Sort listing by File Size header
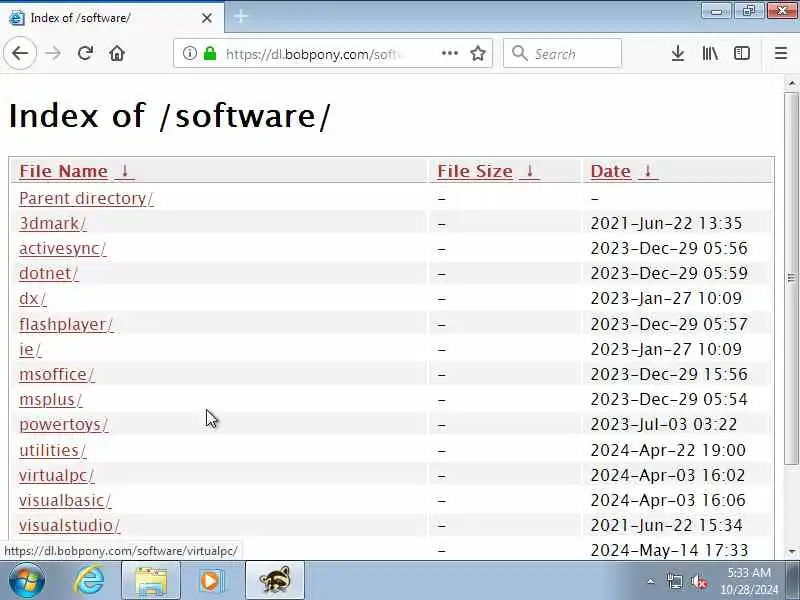This screenshot has width=800, height=600. [474, 171]
